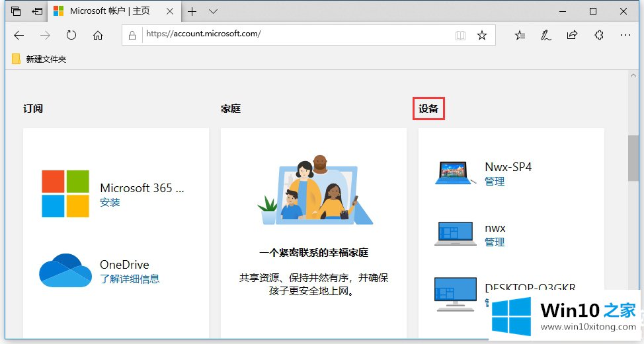Screen dimensions: 644x344
Task: Click the nwx device name
Action: tap(495, 228)
